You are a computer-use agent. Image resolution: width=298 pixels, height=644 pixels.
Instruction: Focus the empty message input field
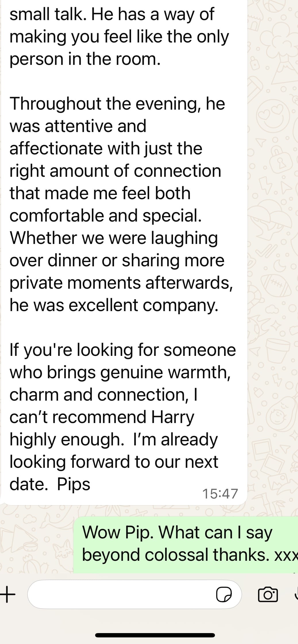(121, 594)
